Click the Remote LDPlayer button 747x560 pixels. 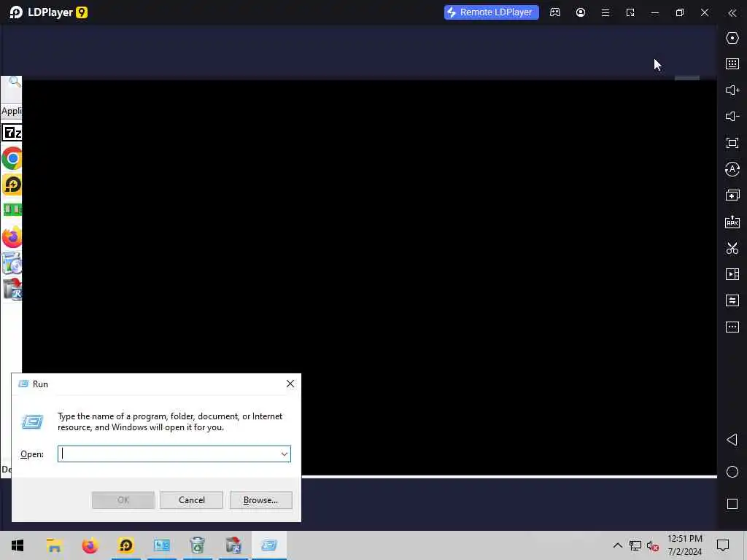coord(491,12)
